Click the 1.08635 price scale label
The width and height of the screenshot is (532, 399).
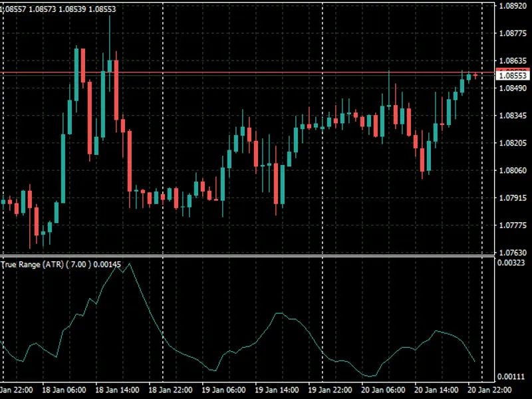(x=513, y=61)
